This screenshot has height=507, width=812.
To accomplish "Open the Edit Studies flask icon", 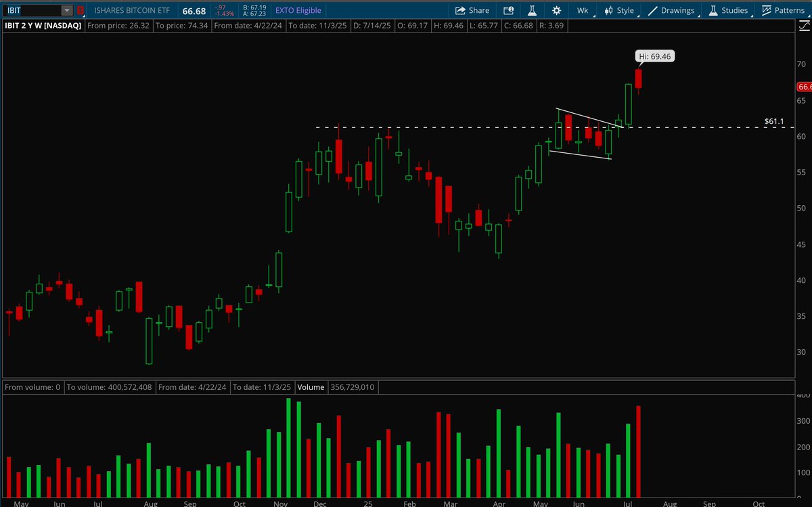I will tap(533, 10).
